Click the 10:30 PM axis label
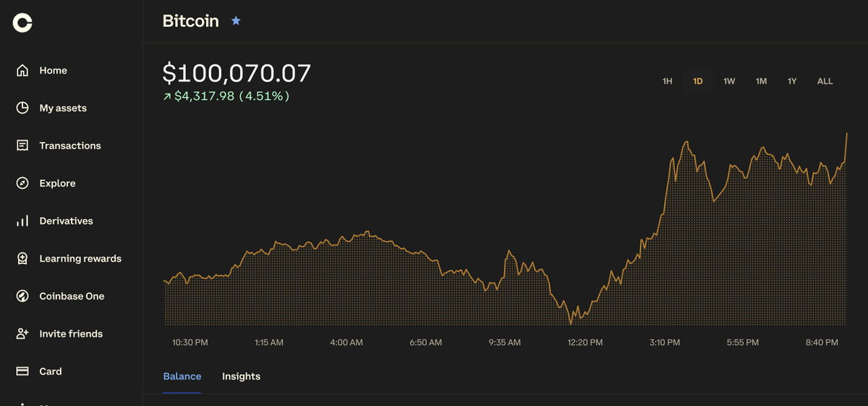This screenshot has height=406, width=868. (190, 342)
